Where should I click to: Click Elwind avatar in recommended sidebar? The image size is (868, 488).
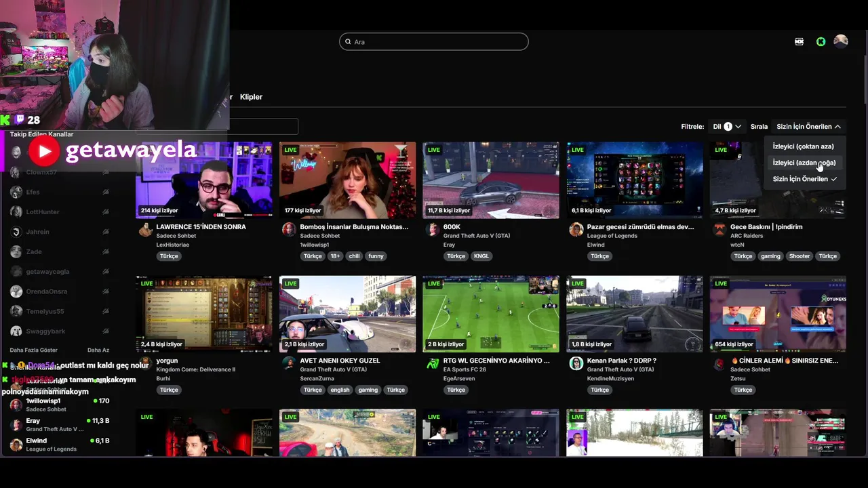(16, 445)
